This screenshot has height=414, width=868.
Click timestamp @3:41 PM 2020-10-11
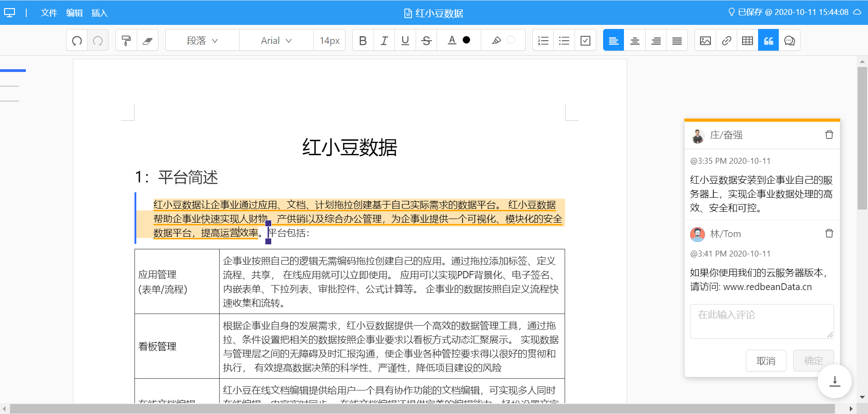(730, 254)
